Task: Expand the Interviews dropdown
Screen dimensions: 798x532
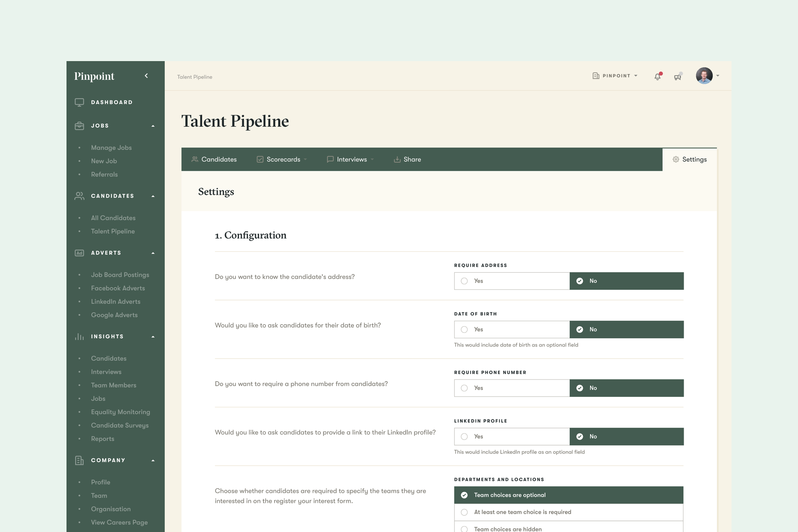Action: tap(350, 159)
